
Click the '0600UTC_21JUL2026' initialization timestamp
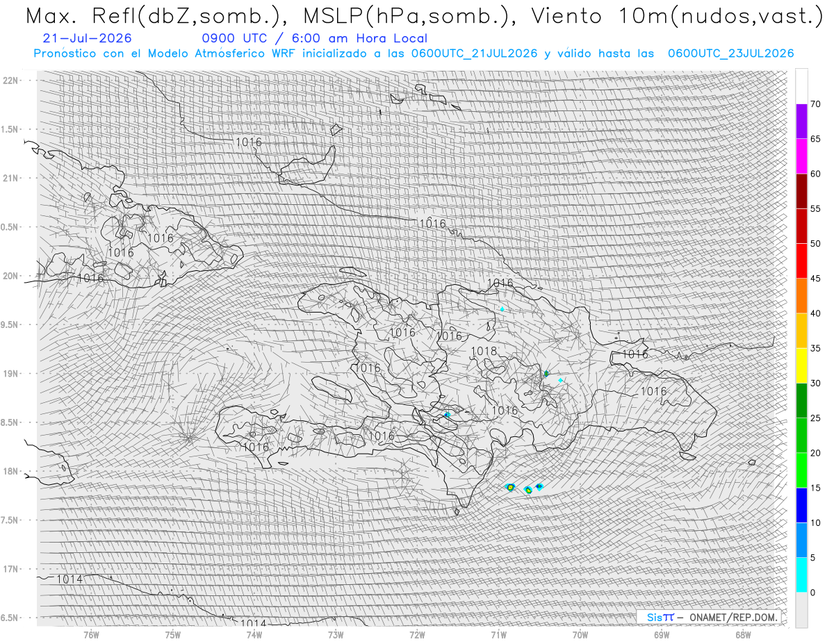tap(474, 53)
